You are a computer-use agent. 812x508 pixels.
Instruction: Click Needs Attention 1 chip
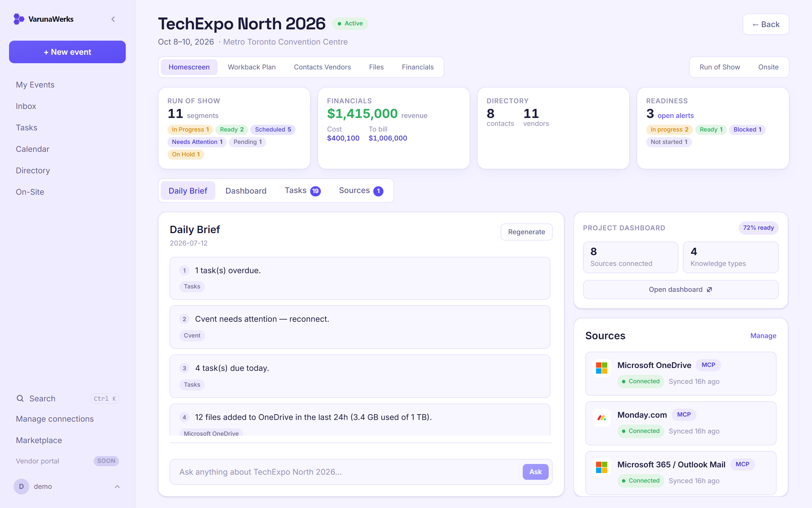click(x=197, y=142)
